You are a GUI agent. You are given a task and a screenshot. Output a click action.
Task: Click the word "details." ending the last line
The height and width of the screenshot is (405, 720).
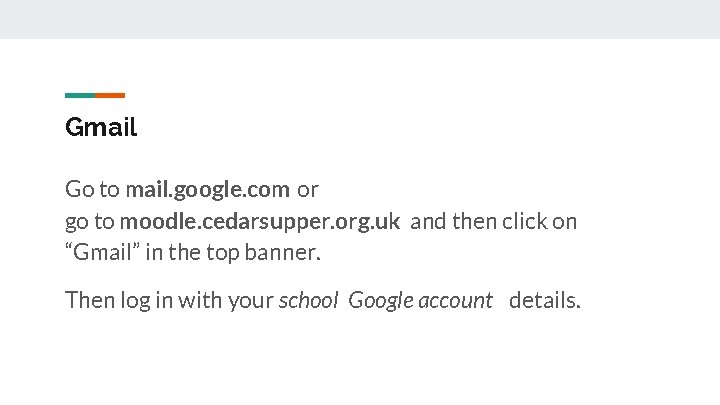click(544, 300)
